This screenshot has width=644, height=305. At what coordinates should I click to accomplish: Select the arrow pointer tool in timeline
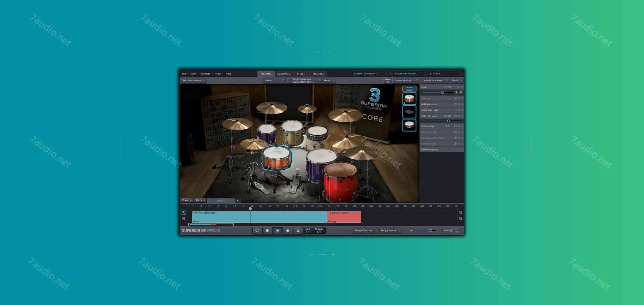183,212
